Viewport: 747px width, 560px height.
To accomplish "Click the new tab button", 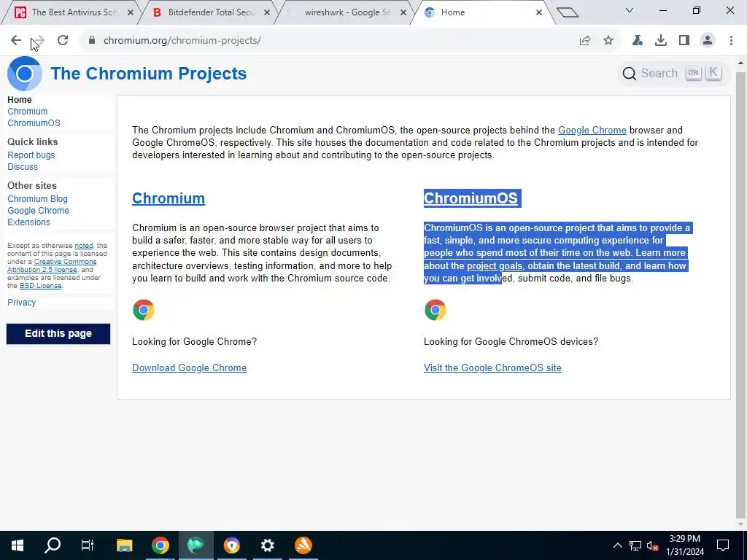I will pos(567,12).
